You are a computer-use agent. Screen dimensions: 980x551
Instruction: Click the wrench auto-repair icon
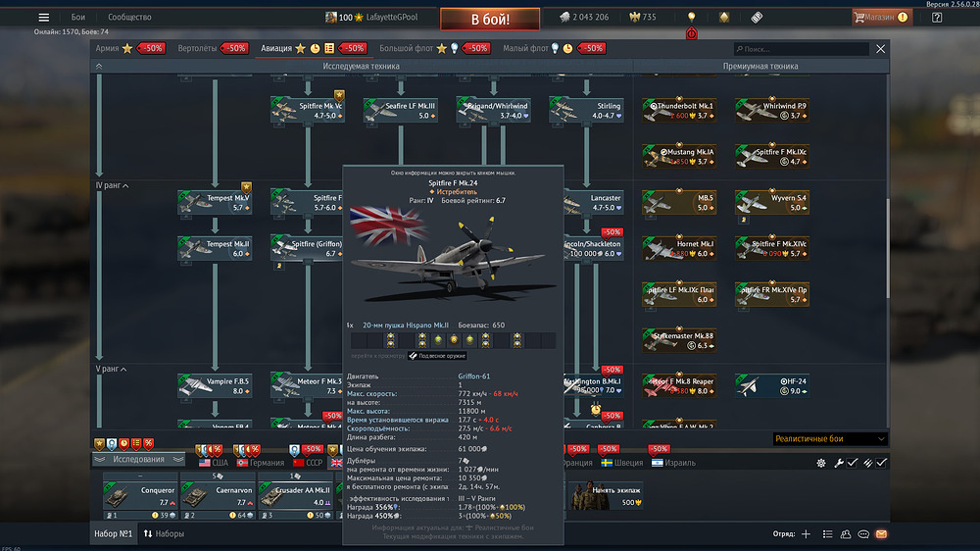click(839, 463)
